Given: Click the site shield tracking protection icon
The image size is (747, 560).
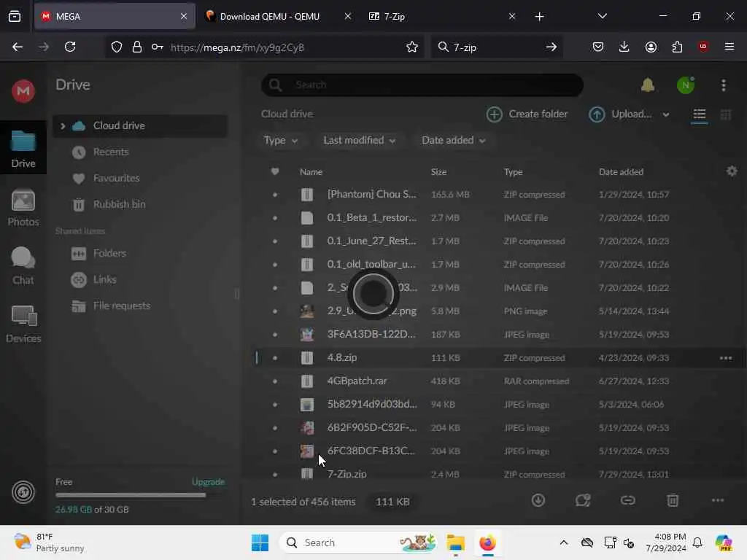Looking at the screenshot, I should [117, 47].
